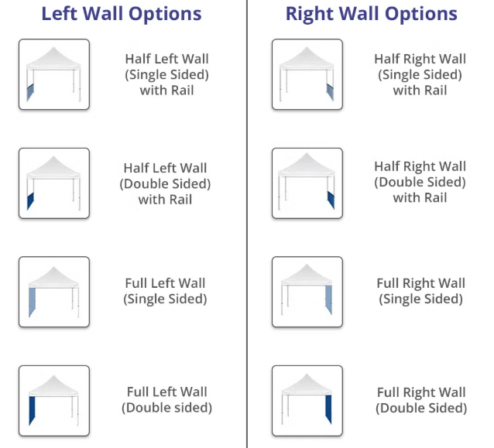Select the "Half Left Wall (Single Sided) with Rail" label
The width and height of the screenshot is (494, 448).
166,74
